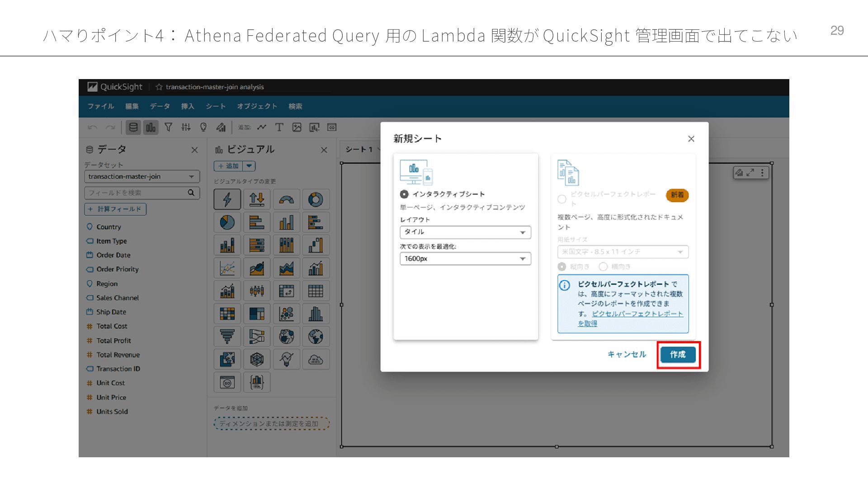
Task: Pick the pivot table visual icon
Action: [286, 291]
